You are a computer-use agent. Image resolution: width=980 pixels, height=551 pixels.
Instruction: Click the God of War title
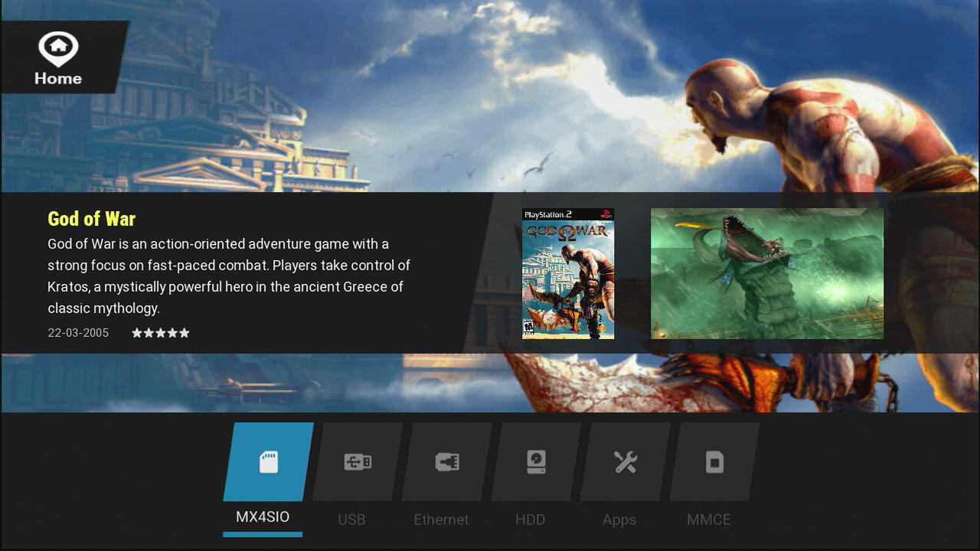(x=91, y=219)
